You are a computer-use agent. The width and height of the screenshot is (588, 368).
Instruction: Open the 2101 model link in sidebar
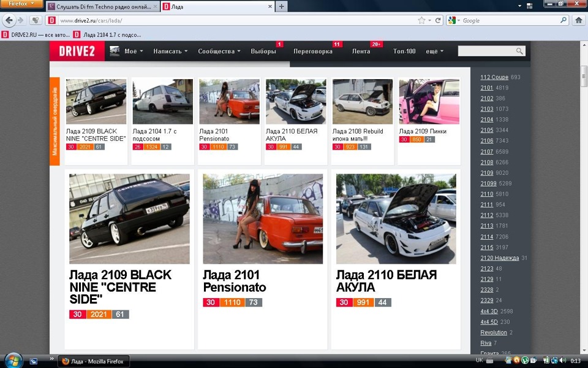click(x=487, y=88)
